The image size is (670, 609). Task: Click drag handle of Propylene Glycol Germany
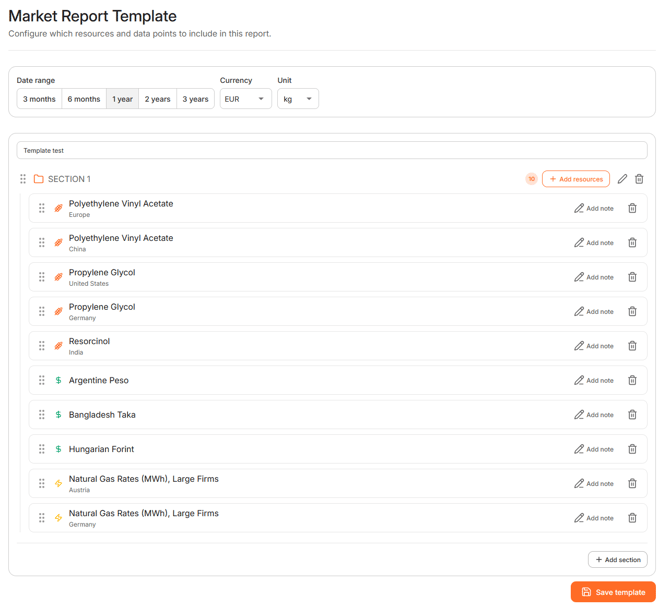coord(41,311)
